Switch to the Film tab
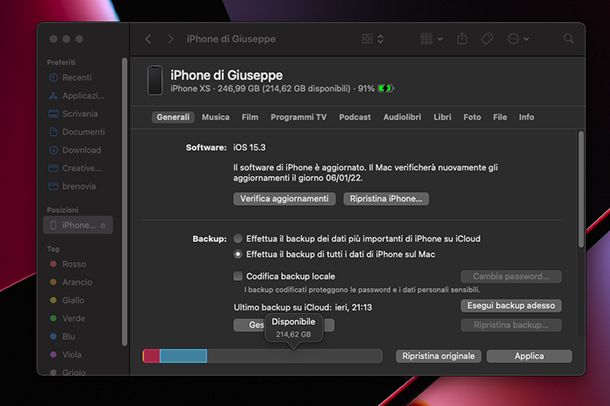This screenshot has width=610, height=406. pos(250,117)
